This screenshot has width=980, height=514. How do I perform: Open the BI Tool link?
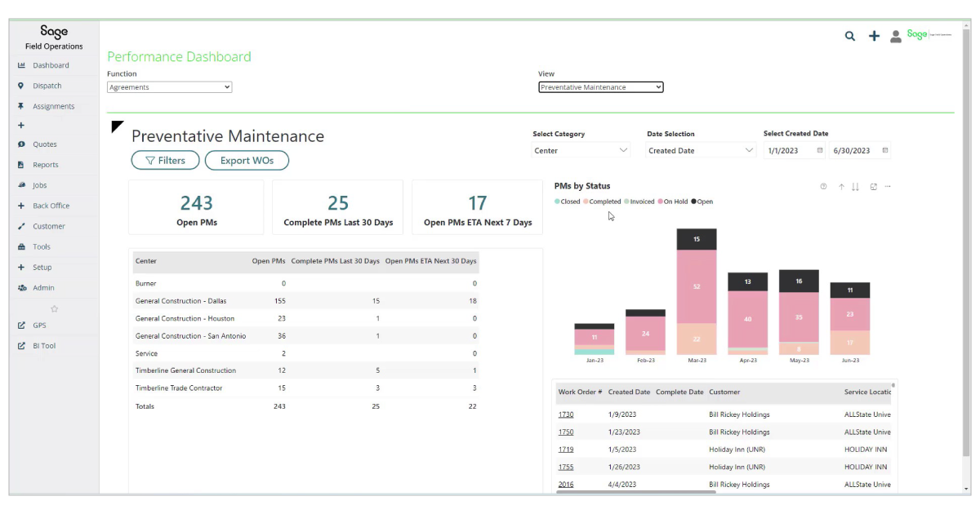coord(44,345)
